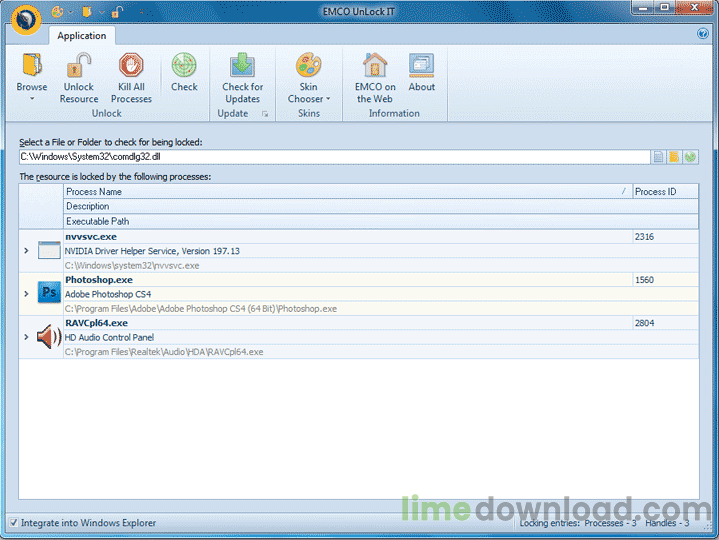
Task: Open the About dialog
Action: click(x=421, y=68)
